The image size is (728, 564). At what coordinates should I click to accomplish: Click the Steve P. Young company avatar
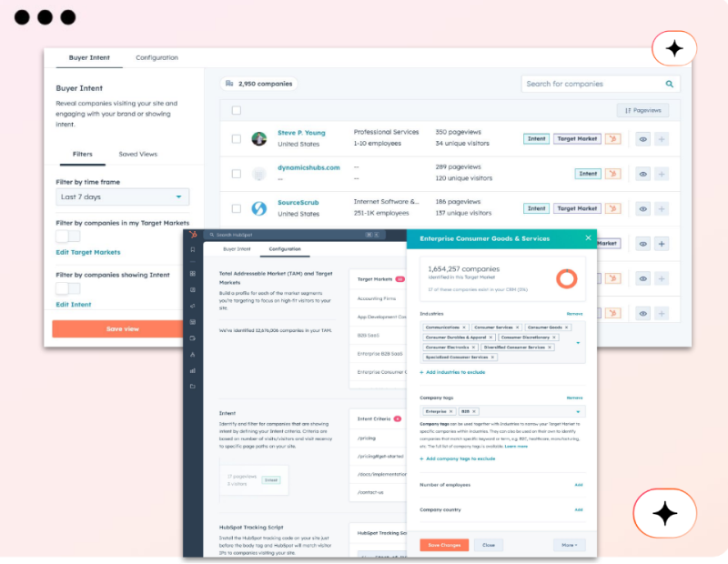pos(259,139)
